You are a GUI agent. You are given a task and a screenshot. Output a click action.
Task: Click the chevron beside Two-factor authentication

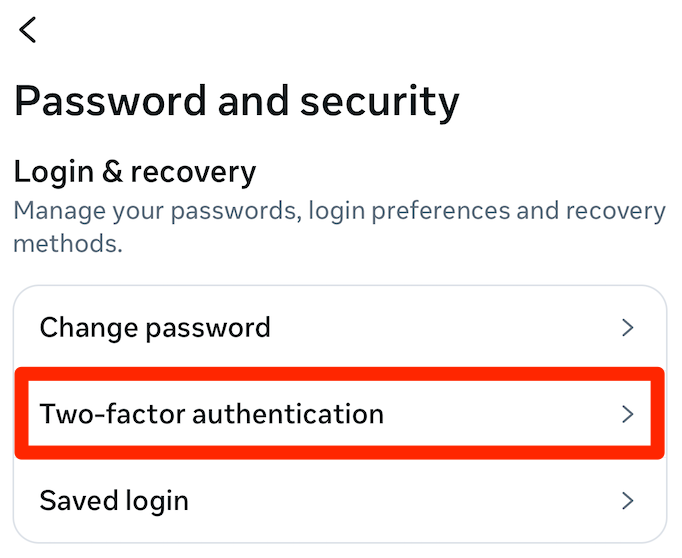pyautogui.click(x=628, y=414)
